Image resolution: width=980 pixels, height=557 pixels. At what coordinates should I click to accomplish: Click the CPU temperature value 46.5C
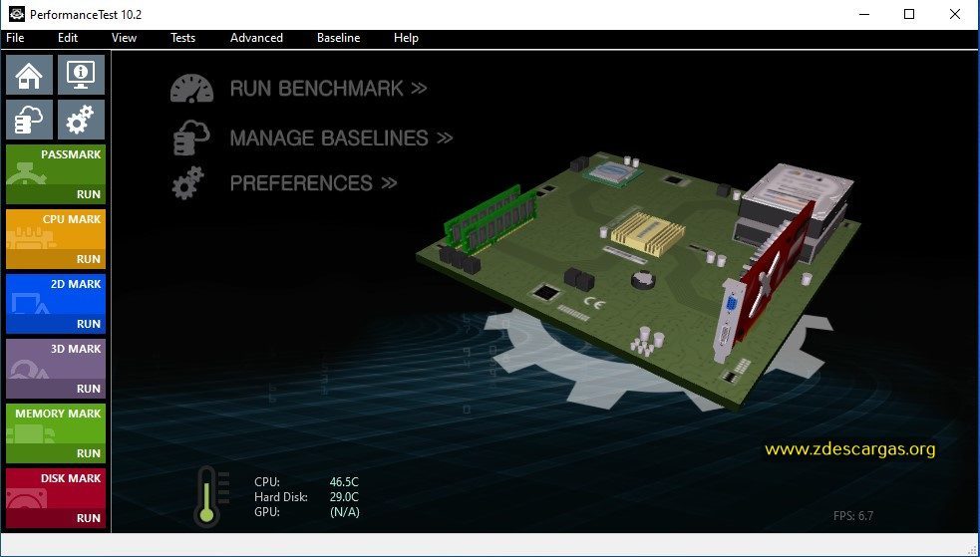coord(344,482)
